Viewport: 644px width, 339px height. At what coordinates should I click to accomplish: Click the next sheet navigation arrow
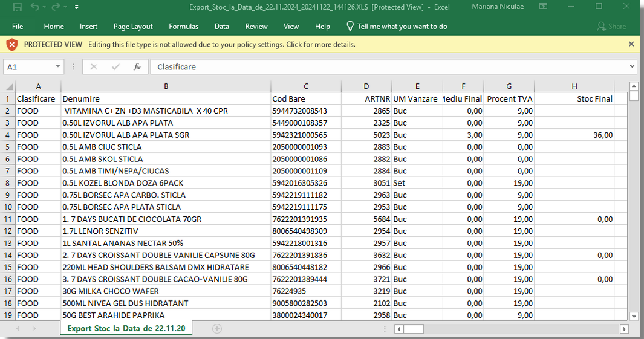34,329
